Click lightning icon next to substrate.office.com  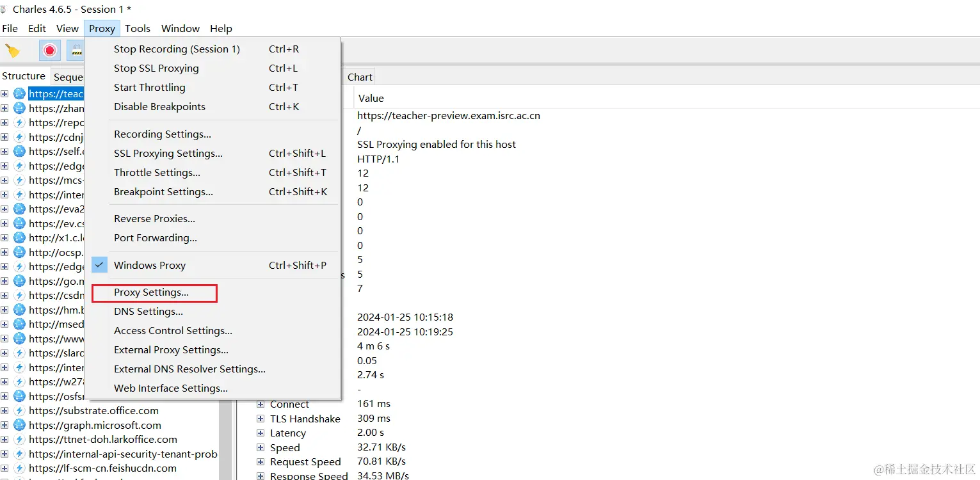(19, 411)
